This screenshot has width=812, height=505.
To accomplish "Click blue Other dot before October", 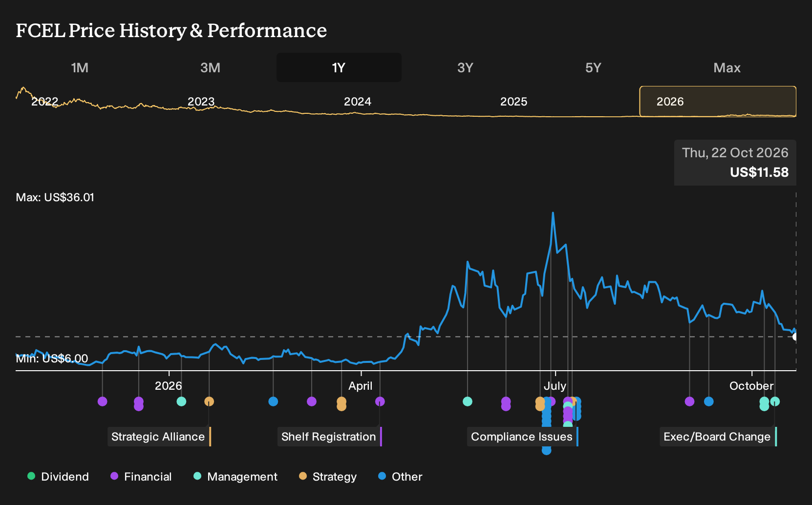I will tap(709, 401).
